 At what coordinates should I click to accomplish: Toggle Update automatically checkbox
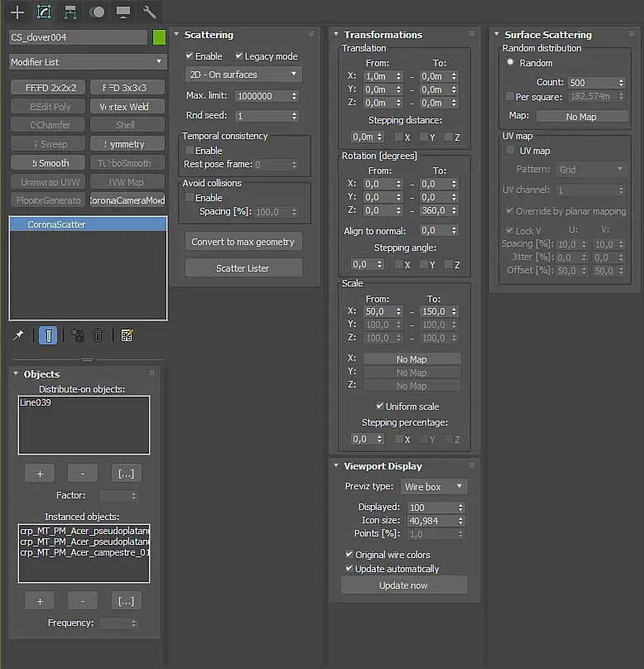tap(348, 568)
